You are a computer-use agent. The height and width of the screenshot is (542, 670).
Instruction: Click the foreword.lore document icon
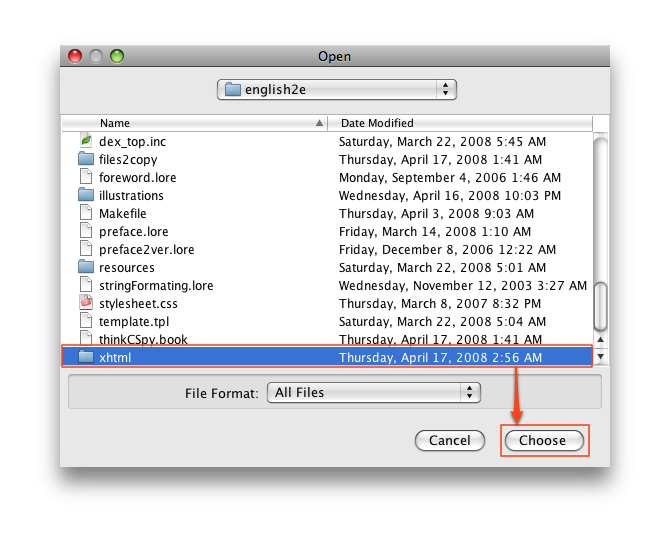tap(86, 177)
